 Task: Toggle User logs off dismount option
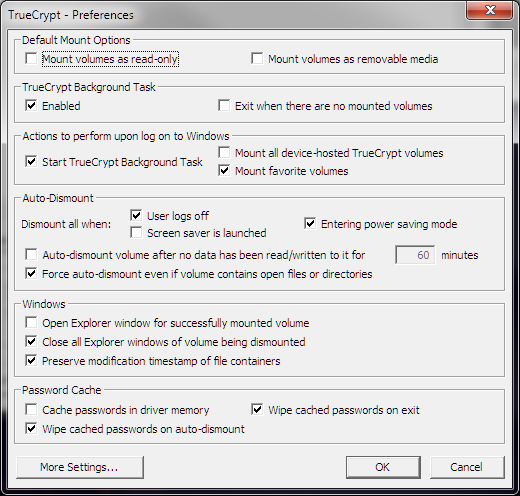tap(136, 215)
